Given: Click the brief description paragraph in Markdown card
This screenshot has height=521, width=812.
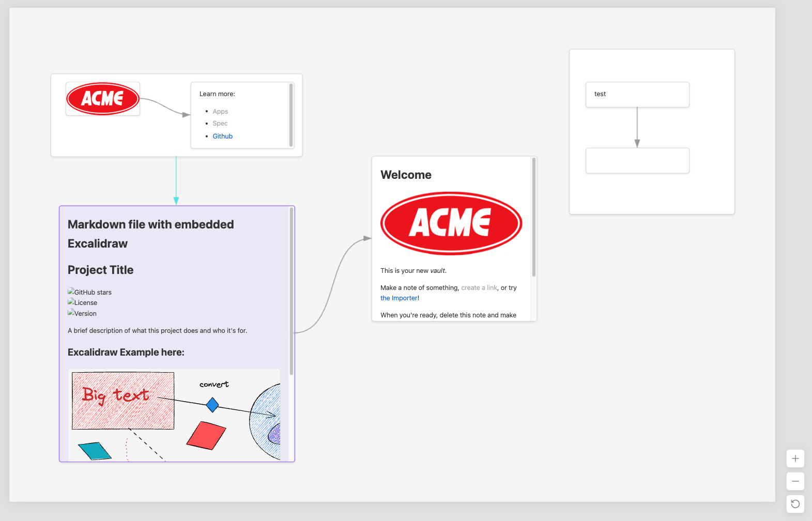Looking at the screenshot, I should click(158, 331).
